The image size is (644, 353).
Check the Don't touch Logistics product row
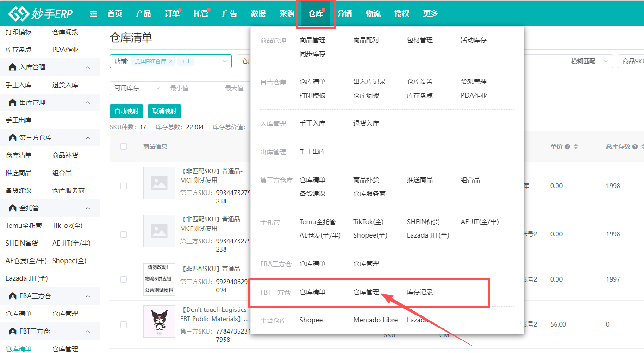[124, 325]
